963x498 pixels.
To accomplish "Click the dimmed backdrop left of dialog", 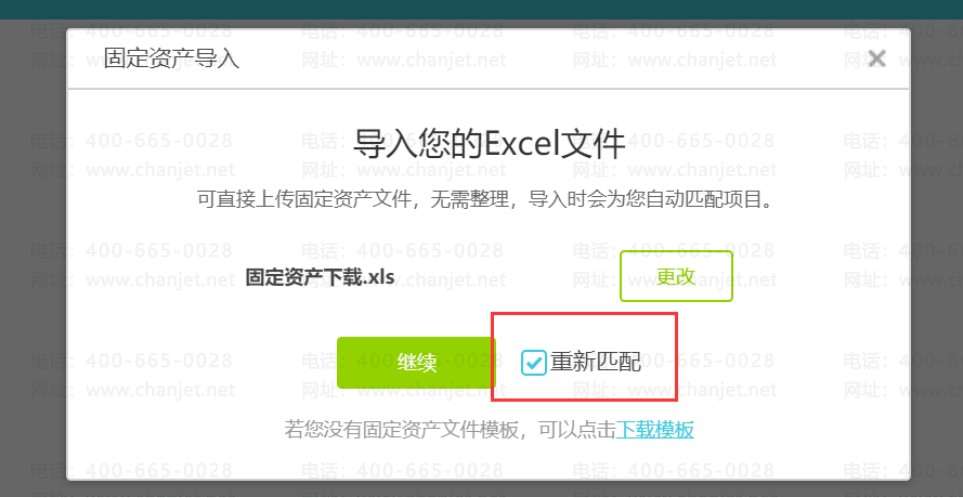I will 33,258.
